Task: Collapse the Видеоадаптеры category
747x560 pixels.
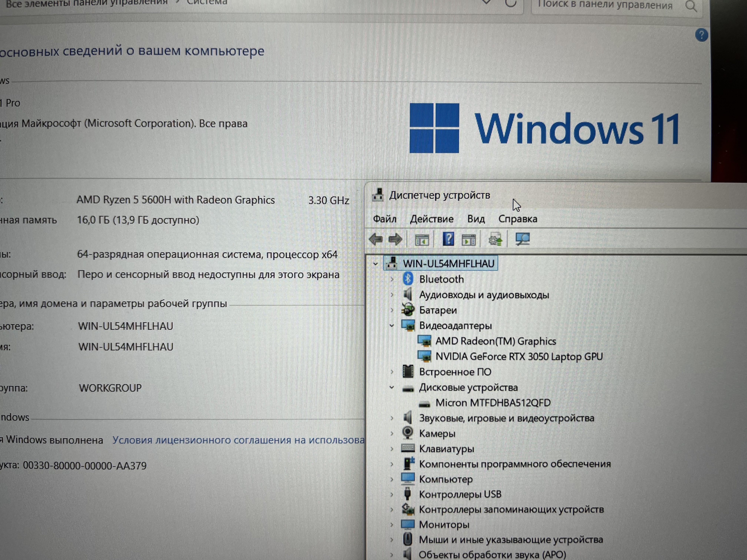Action: pyautogui.click(x=392, y=326)
